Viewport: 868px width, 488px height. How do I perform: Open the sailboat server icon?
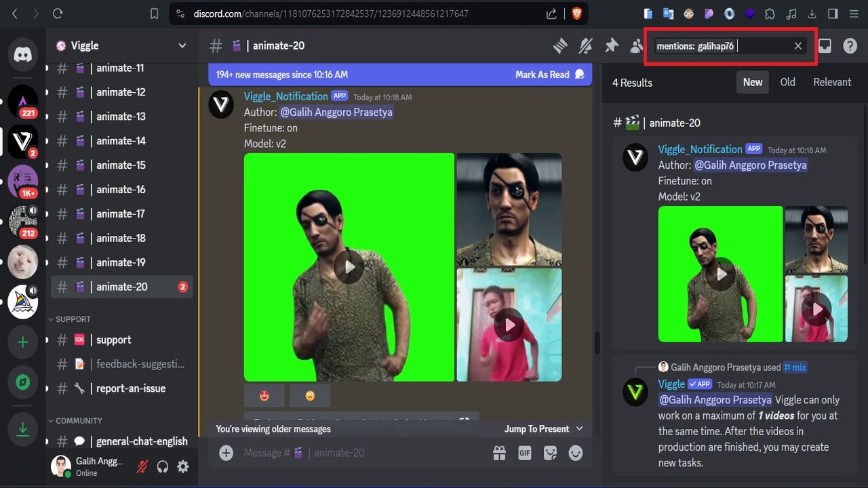click(x=23, y=302)
